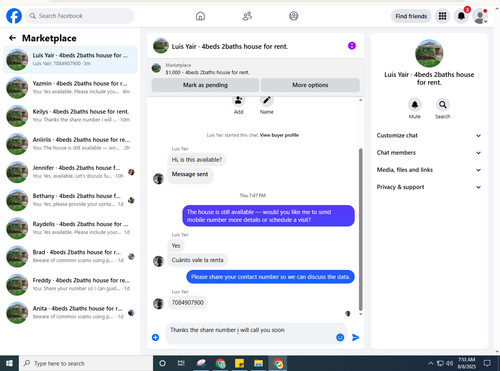Image resolution: width=500 pixels, height=371 pixels.
Task: Send the message with the arrow icon
Action: (356, 337)
